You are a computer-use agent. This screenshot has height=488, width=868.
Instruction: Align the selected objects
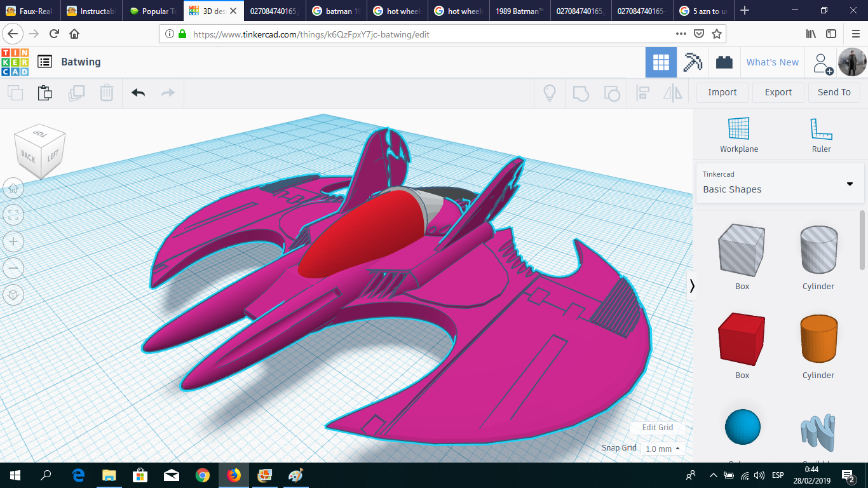point(642,93)
